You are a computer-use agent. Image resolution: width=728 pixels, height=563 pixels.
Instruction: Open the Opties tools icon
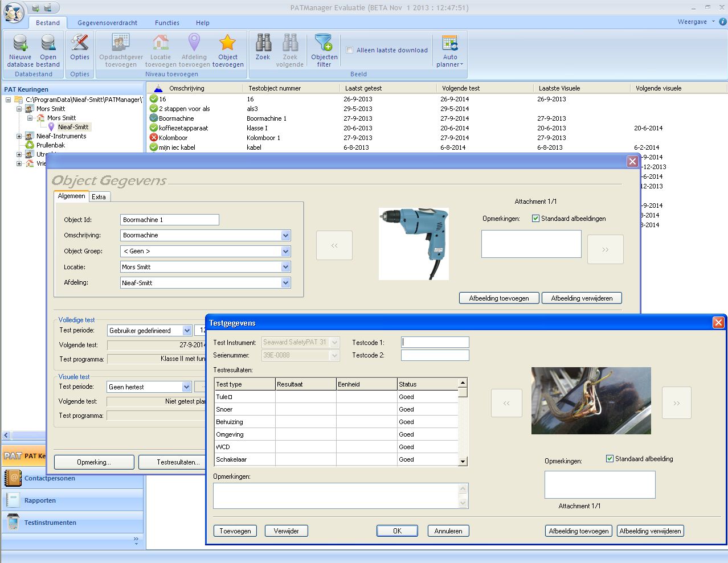click(x=80, y=43)
